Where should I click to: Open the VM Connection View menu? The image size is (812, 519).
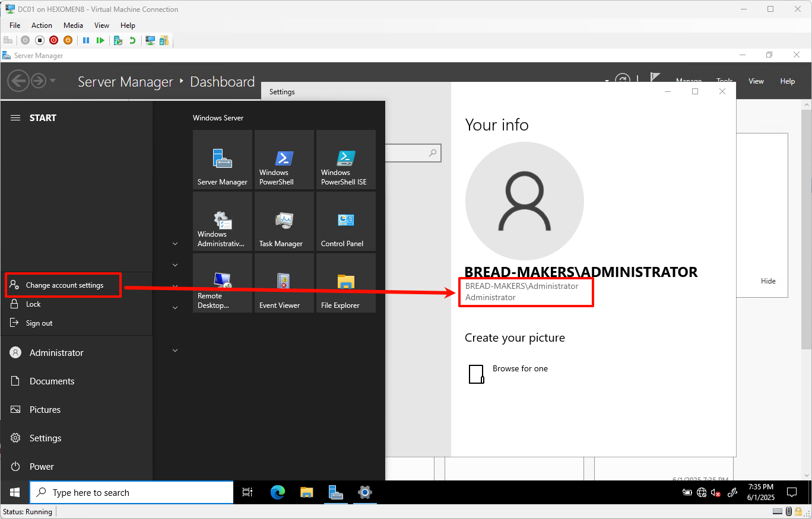pos(101,26)
